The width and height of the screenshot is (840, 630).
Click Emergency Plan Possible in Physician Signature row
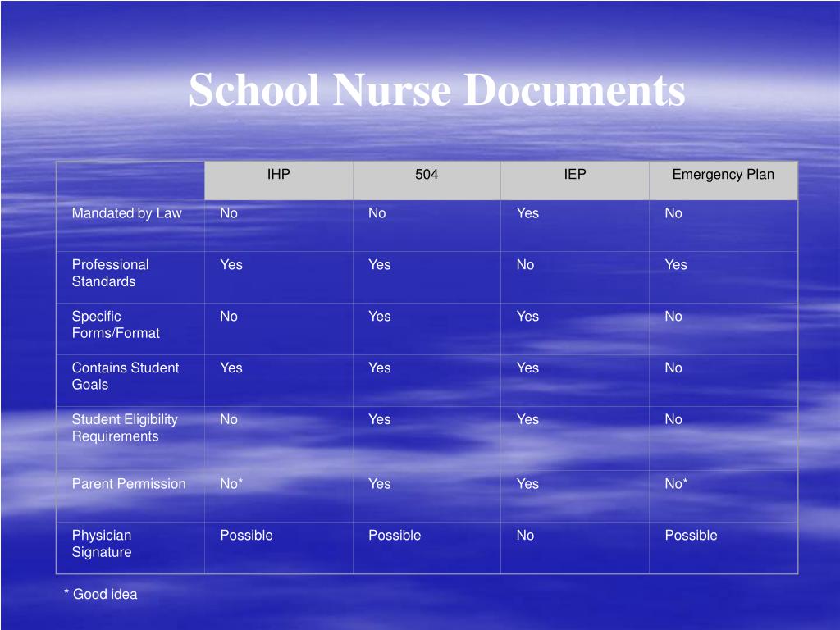point(691,535)
